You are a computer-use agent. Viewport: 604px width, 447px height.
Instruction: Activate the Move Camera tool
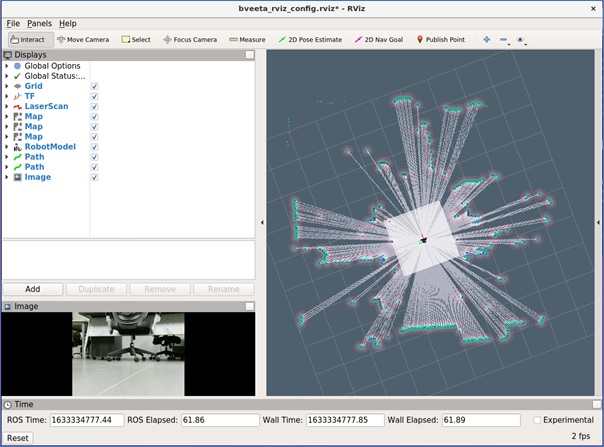83,40
